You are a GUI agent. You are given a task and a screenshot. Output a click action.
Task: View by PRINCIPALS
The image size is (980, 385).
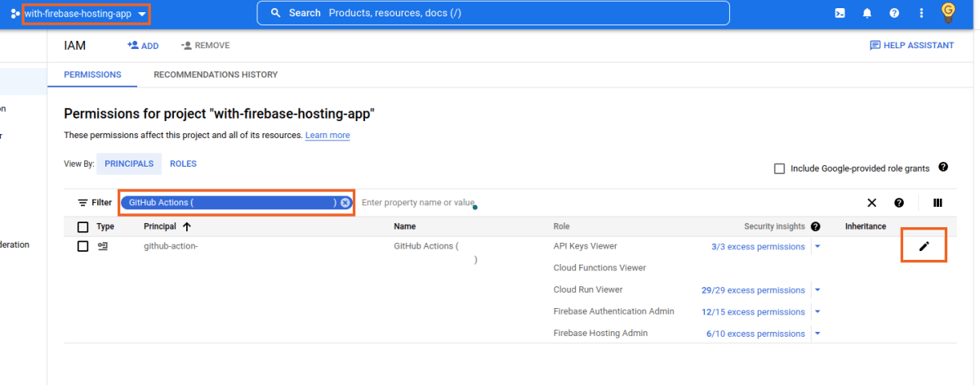click(129, 163)
